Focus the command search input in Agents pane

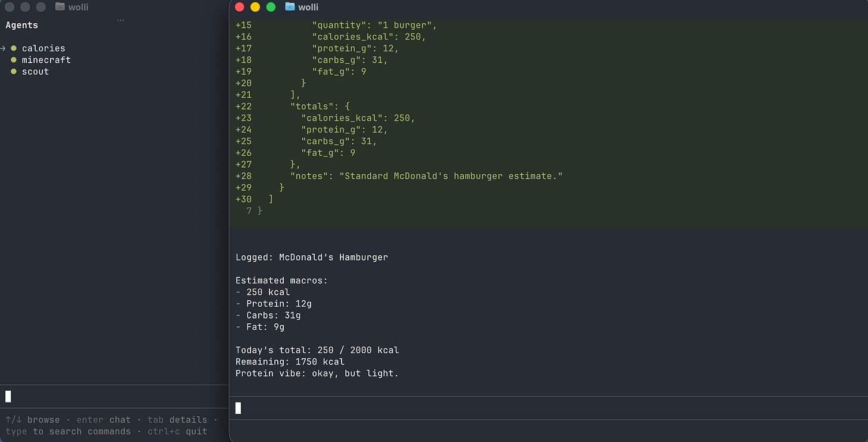114,396
